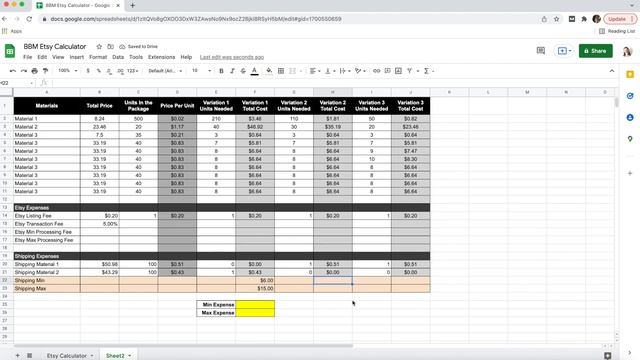Open the Extensions menu

pyautogui.click(x=161, y=57)
